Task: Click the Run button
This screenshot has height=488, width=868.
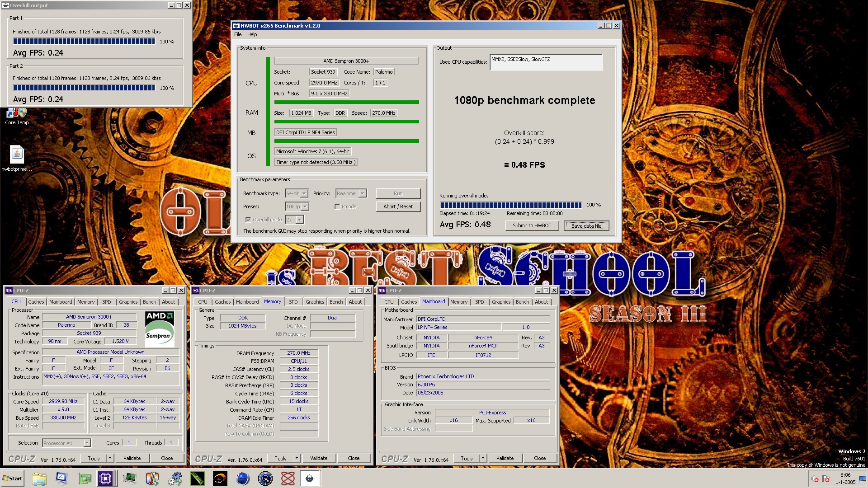Action: coord(398,193)
